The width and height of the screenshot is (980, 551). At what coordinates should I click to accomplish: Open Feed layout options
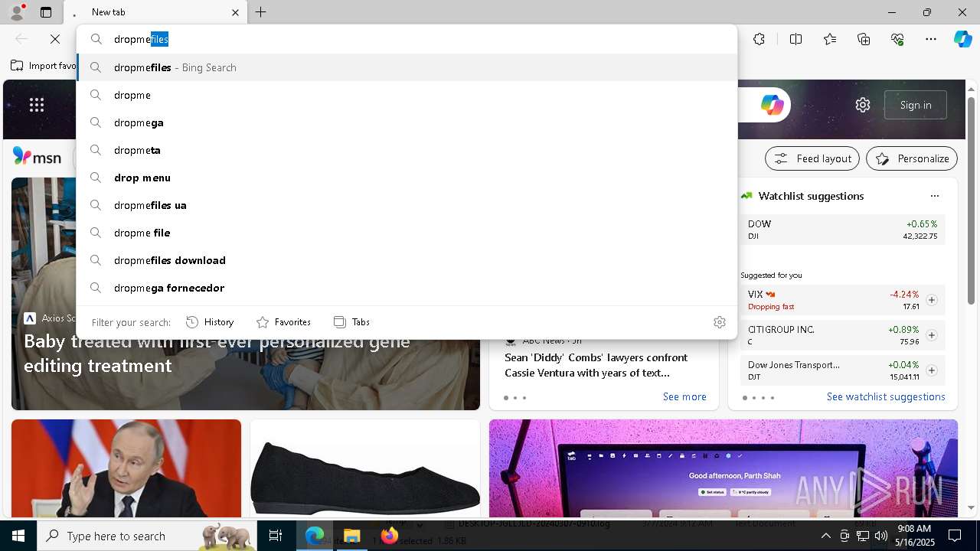coord(812,158)
